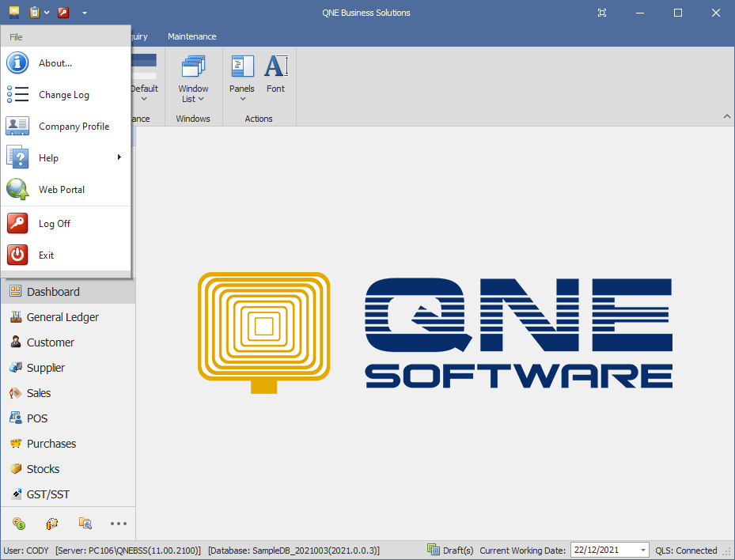
Task: Click the red Exit power icon
Action: [x=17, y=255]
